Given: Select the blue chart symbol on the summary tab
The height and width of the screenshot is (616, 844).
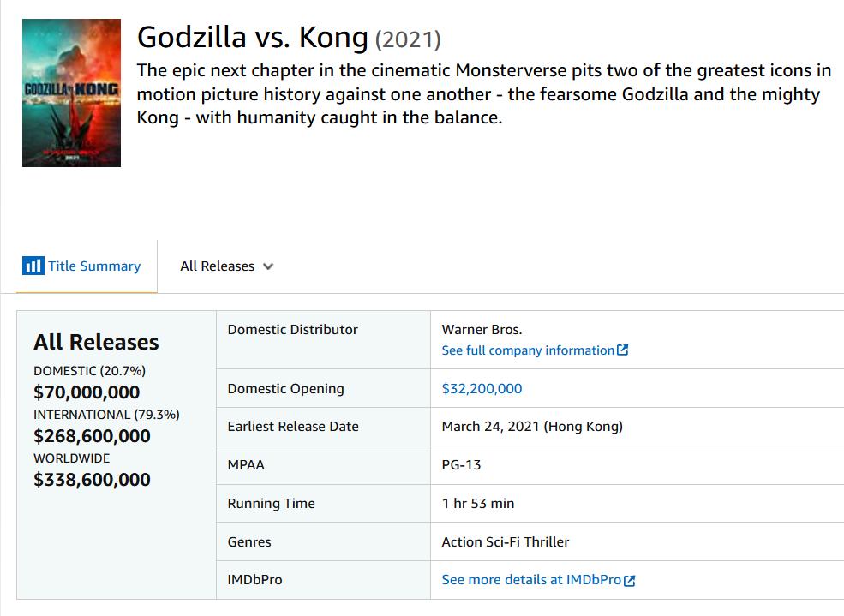Looking at the screenshot, I should [x=33, y=266].
